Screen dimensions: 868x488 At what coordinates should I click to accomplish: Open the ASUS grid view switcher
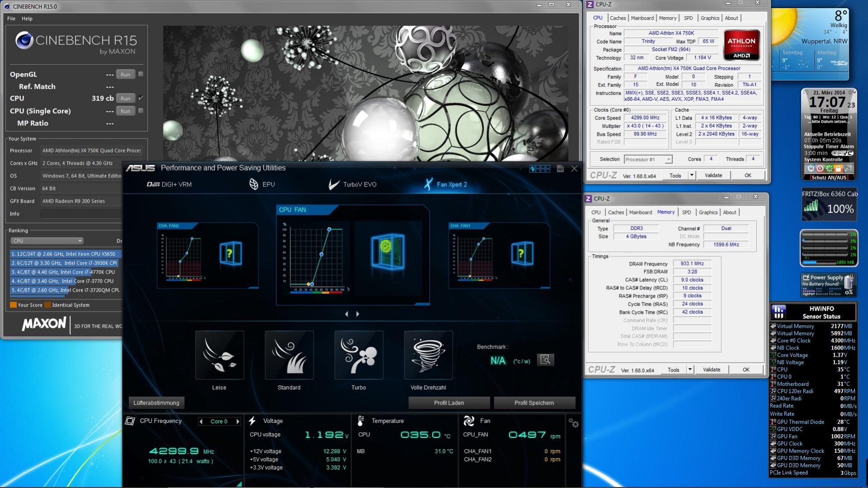pos(540,169)
